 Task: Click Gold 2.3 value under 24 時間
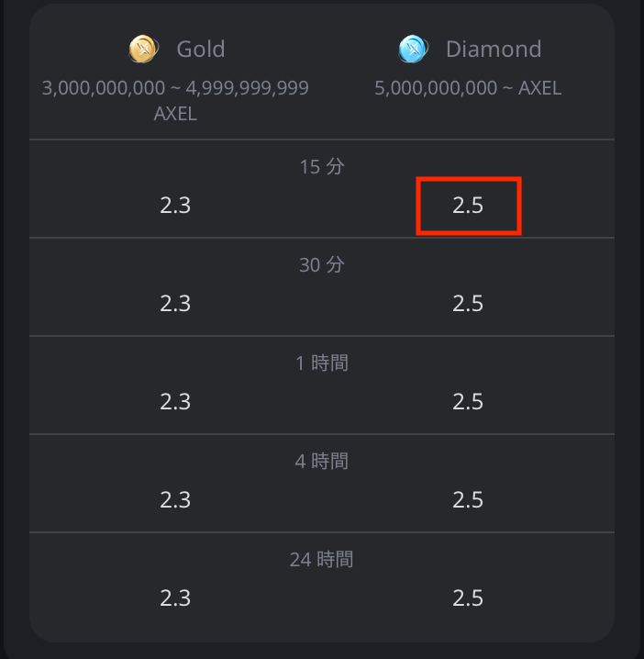point(175,598)
